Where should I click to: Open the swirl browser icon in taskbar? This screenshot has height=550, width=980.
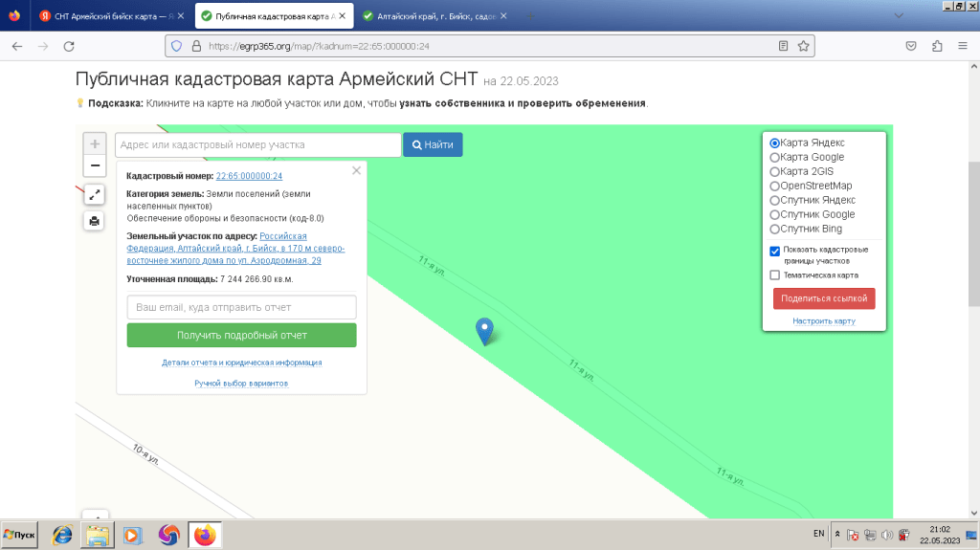[x=168, y=535]
